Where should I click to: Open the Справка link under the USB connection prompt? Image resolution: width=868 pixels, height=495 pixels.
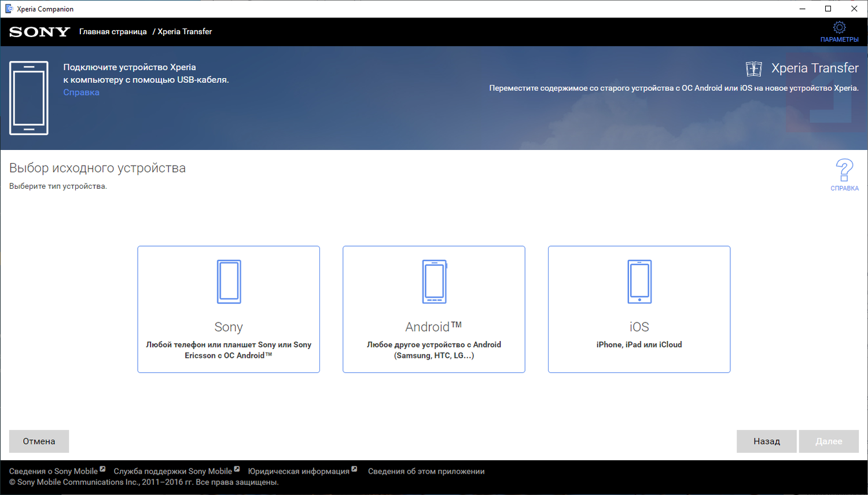coord(81,93)
